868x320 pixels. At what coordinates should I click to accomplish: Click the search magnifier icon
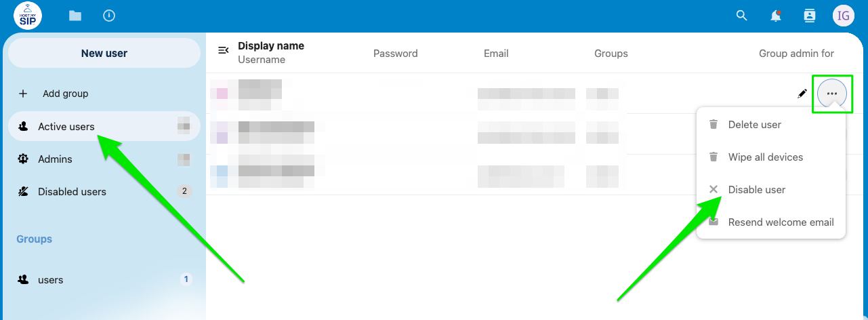point(742,16)
